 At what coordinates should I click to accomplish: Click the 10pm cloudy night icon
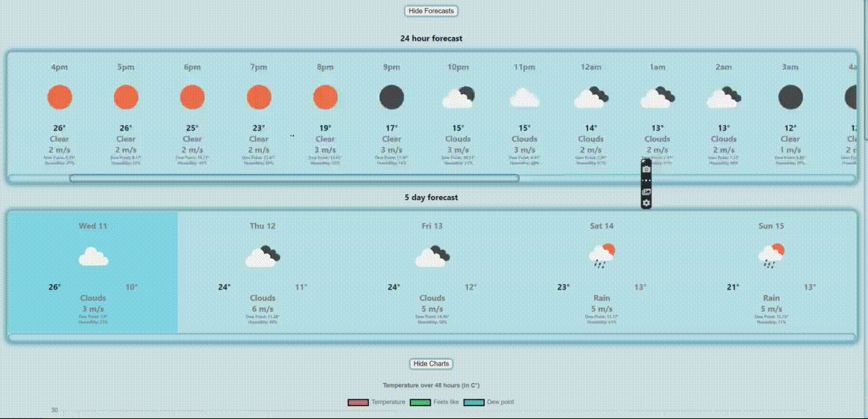point(458,97)
